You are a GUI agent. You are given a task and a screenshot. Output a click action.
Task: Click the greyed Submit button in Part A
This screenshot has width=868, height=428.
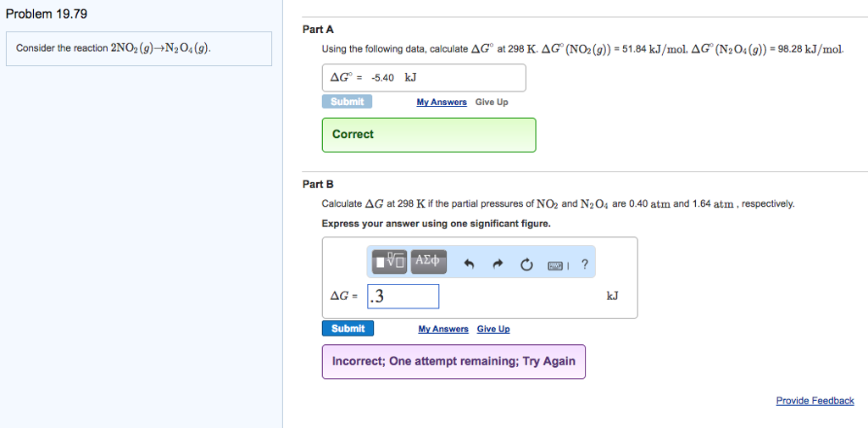pyautogui.click(x=347, y=102)
